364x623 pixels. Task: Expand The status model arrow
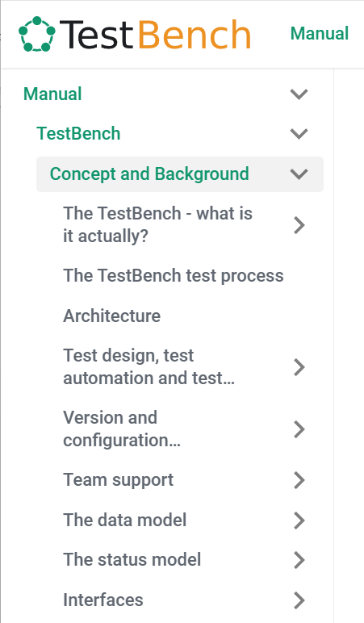299,560
